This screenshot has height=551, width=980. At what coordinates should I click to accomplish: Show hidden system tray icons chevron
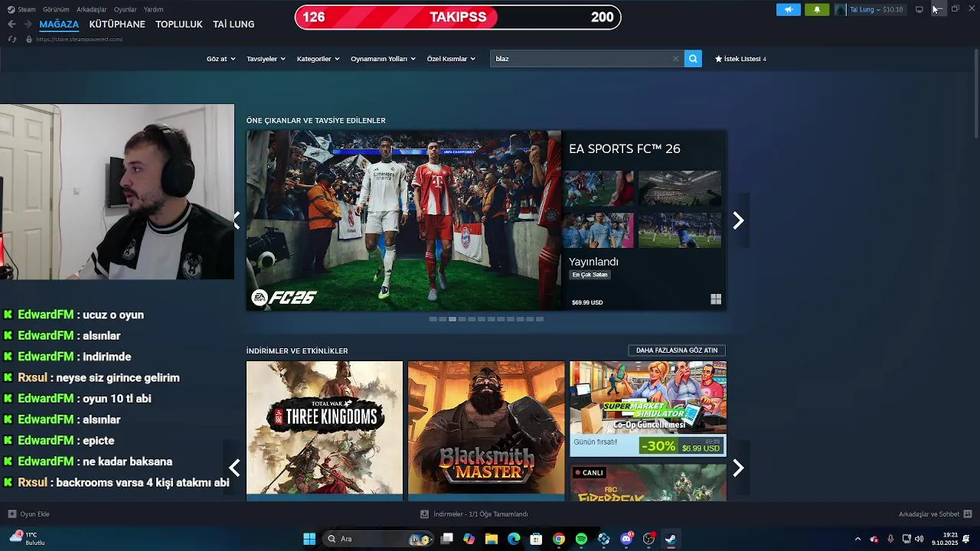pos(857,539)
